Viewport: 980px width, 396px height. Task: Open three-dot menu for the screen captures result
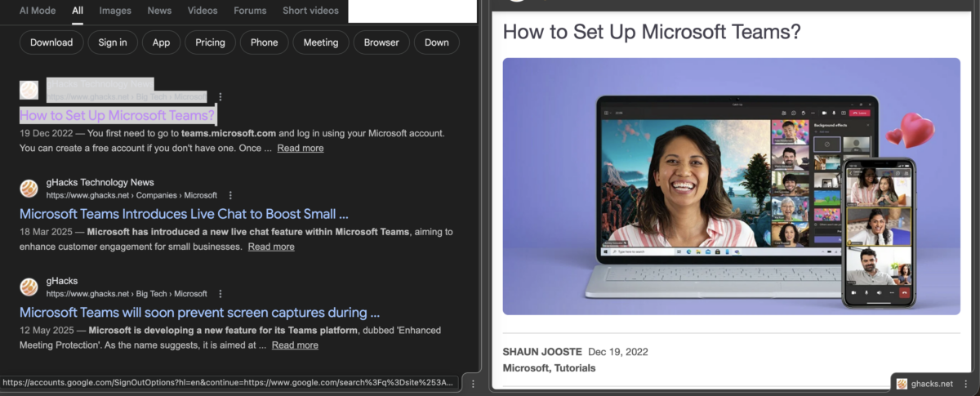pyautogui.click(x=220, y=294)
